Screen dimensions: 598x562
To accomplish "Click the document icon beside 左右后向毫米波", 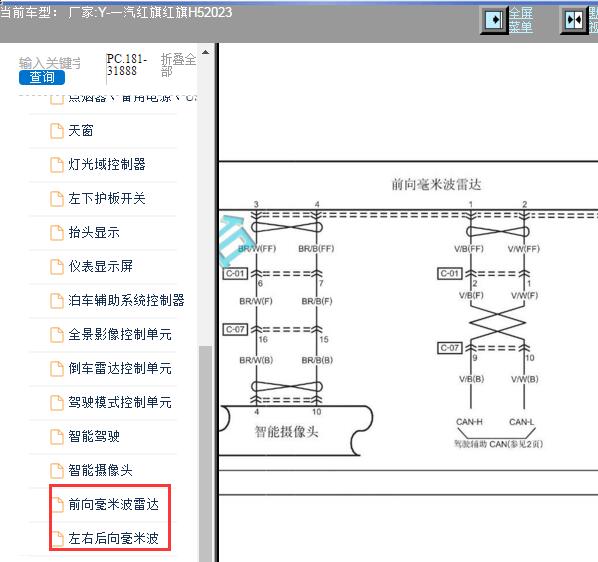I will pyautogui.click(x=57, y=538).
